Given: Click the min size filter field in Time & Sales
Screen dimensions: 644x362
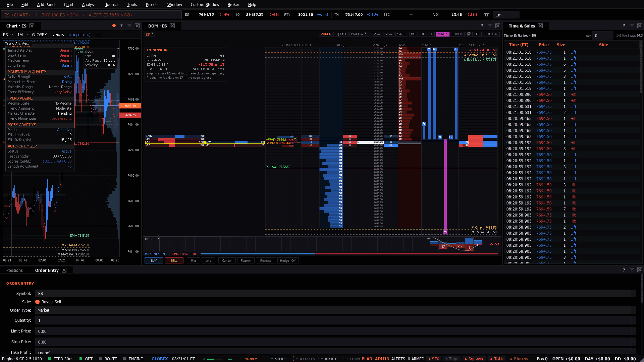Looking at the screenshot, I should click(x=602, y=36).
